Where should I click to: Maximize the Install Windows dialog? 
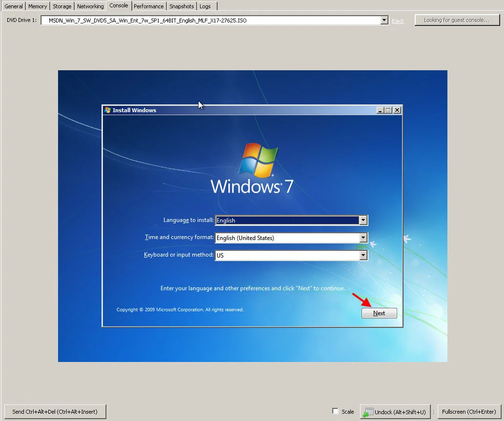tap(388, 110)
